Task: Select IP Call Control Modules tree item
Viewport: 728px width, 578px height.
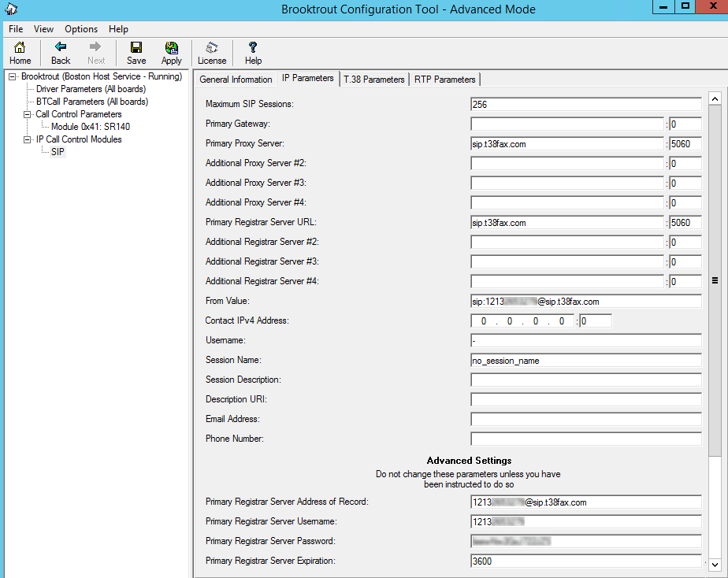Action: coord(79,139)
